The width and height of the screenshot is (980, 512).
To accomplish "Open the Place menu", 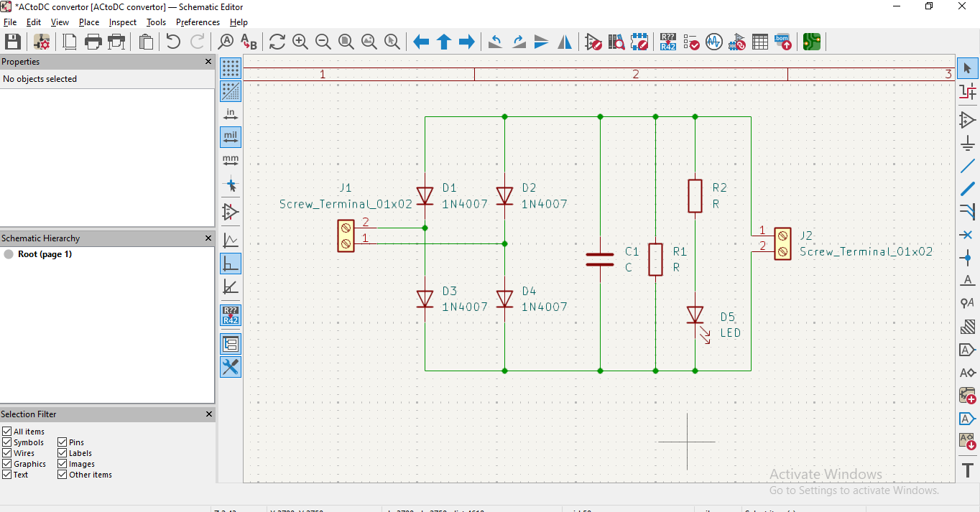I will (89, 22).
